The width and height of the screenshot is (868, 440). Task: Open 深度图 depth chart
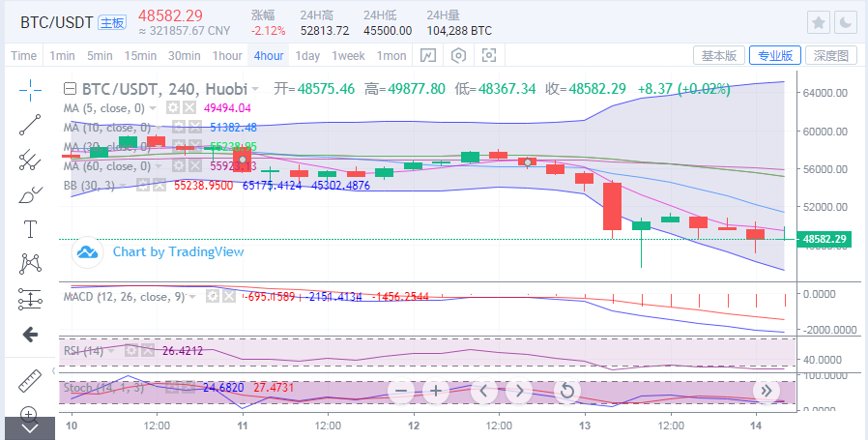(x=831, y=55)
